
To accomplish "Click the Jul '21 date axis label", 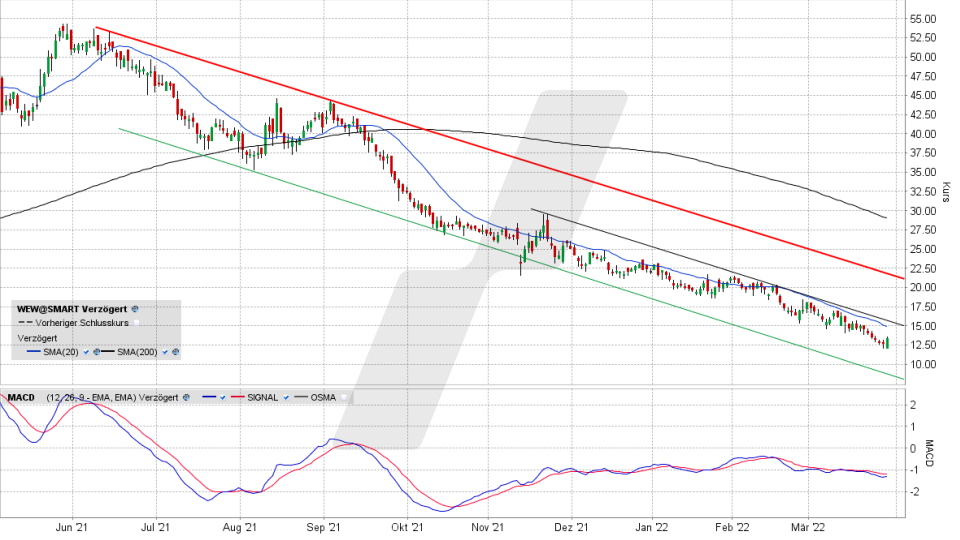I will (x=156, y=527).
